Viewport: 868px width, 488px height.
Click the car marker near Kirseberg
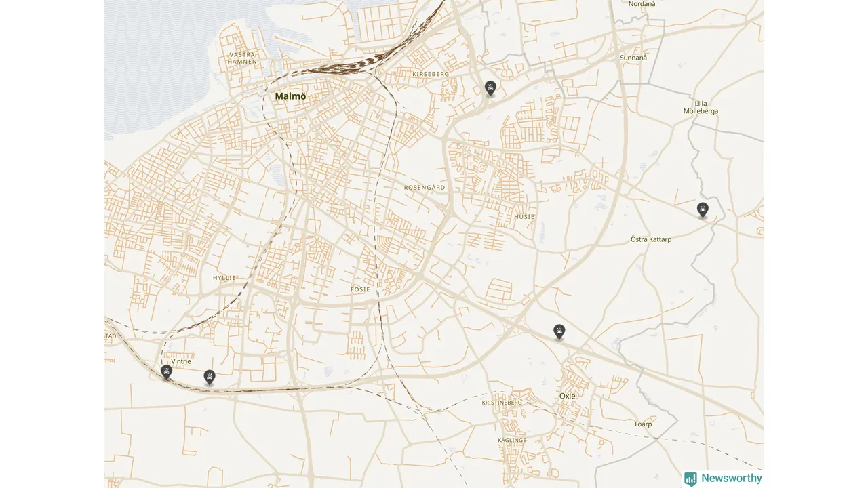[490, 88]
